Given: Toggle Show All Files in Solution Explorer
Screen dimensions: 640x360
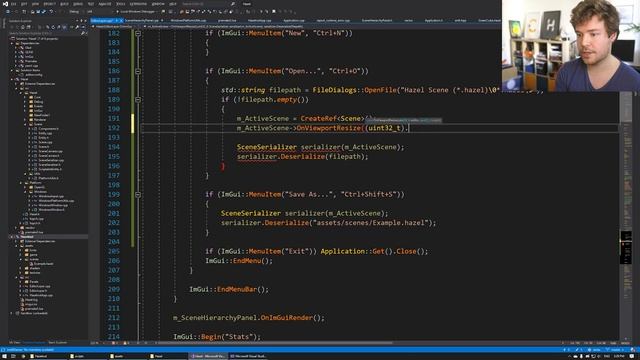Looking at the screenshot, I should click(64, 27).
